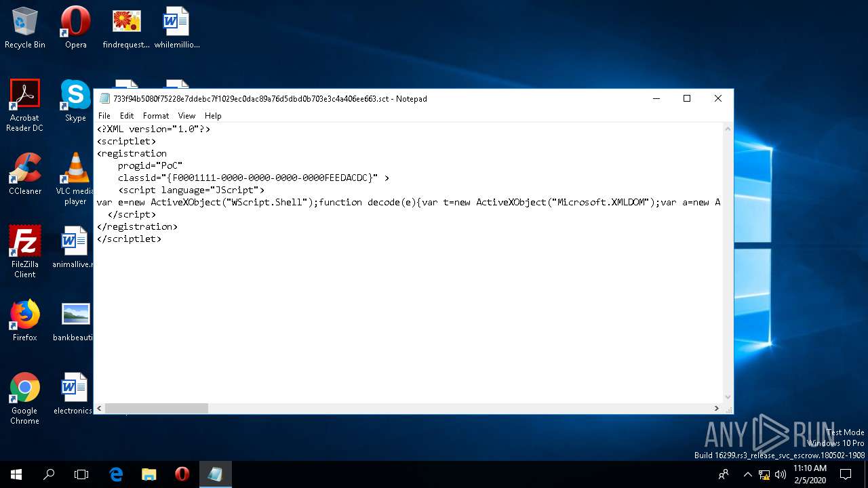
Task: Open taskbar search magnifier
Action: (49, 474)
